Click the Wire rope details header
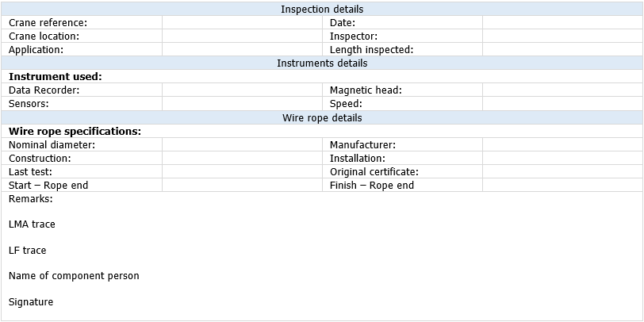Image resolution: width=644 pixels, height=322 pixels. pyautogui.click(x=322, y=117)
